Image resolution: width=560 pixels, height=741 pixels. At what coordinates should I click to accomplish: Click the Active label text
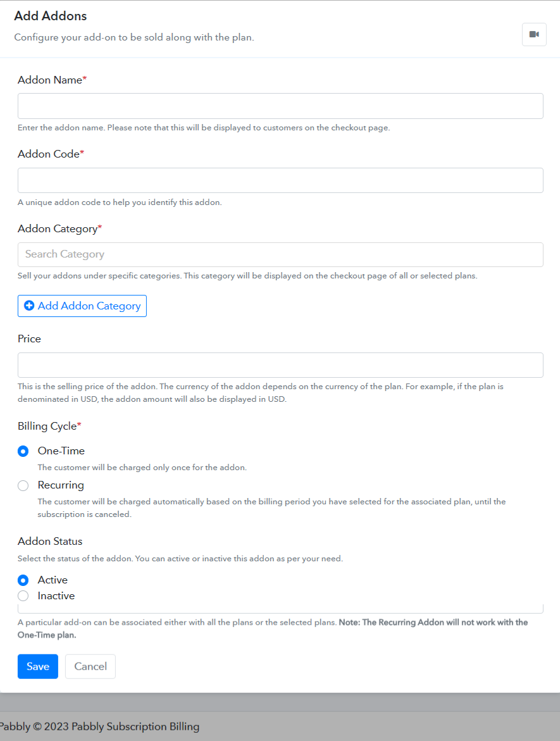[x=53, y=580]
